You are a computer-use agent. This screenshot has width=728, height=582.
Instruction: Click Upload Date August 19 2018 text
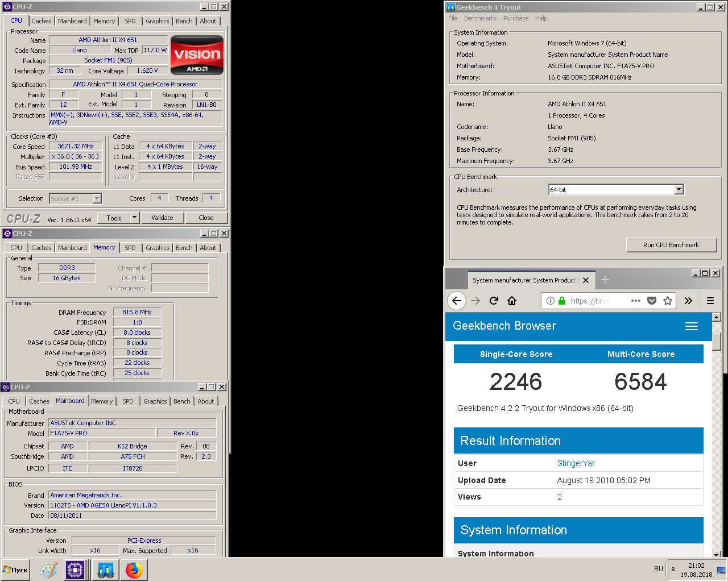pyautogui.click(x=603, y=480)
